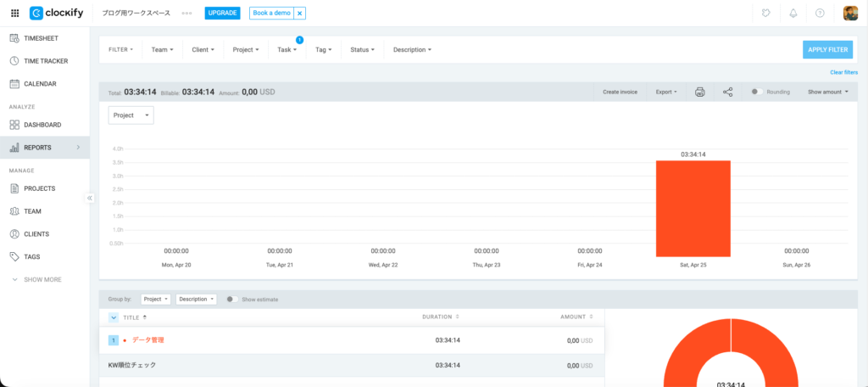
Task: Turn on Show estimate toggle
Action: [231, 300]
